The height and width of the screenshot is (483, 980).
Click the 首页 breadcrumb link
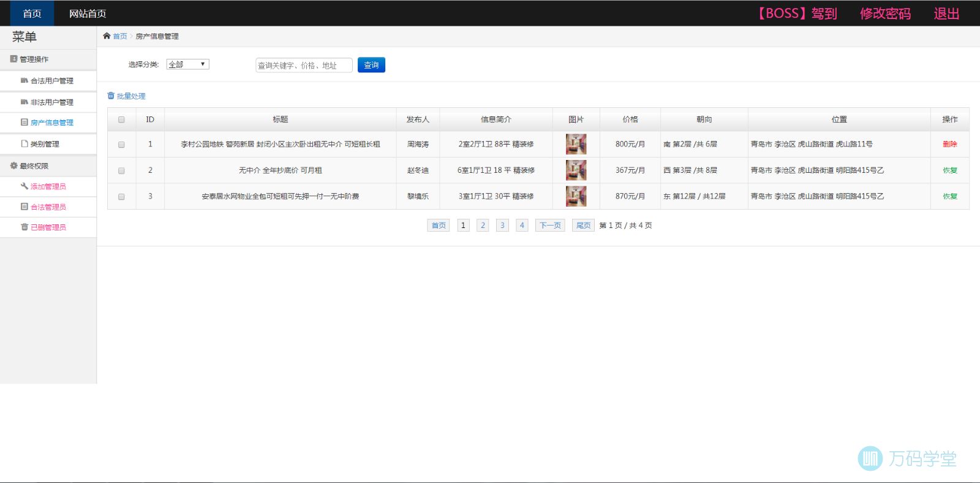click(x=120, y=36)
